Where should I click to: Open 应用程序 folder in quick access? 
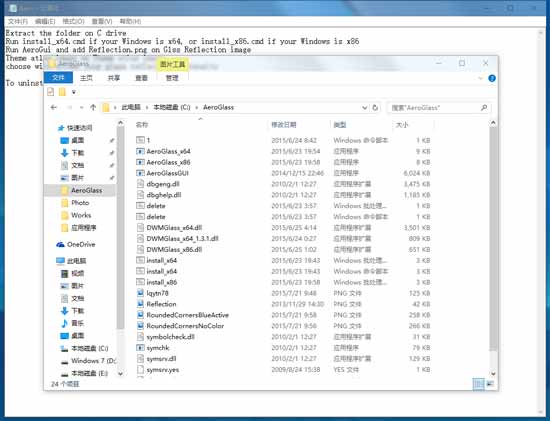83,228
